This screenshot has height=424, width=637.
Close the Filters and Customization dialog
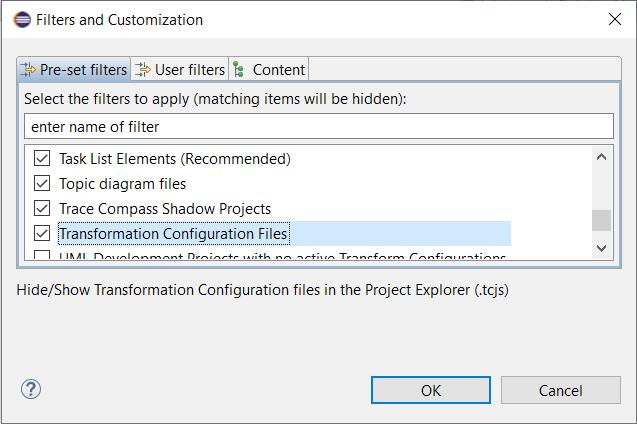(615, 19)
